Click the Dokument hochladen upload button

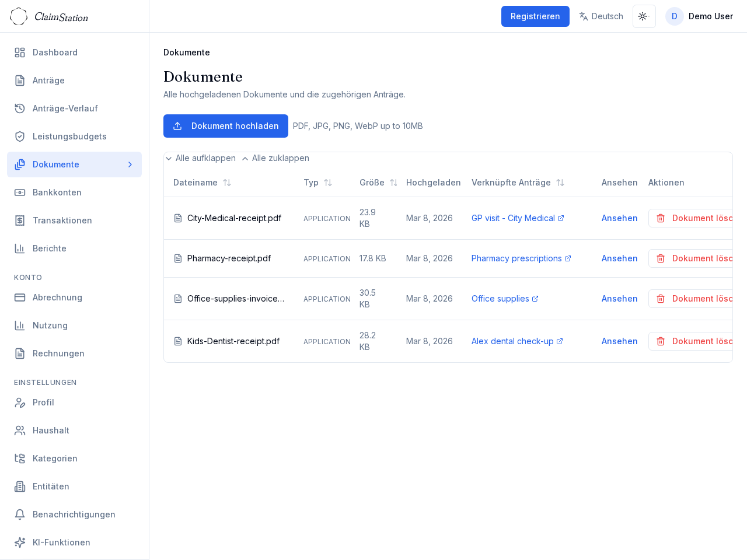click(x=225, y=126)
